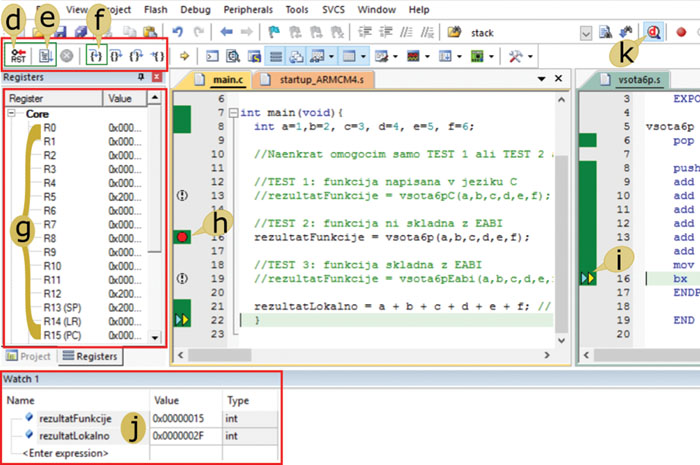The image size is (700, 465).
Task: Open the Peripherals menu
Action: point(248,9)
